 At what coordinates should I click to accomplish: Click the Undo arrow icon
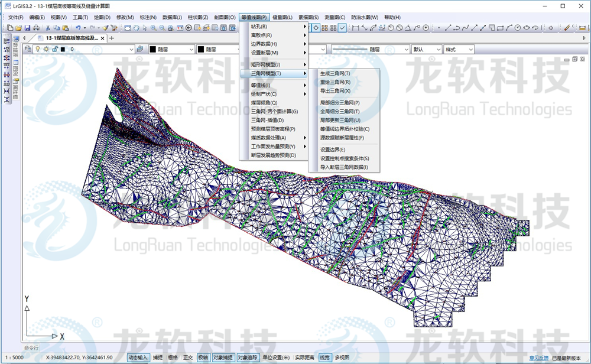click(78, 28)
